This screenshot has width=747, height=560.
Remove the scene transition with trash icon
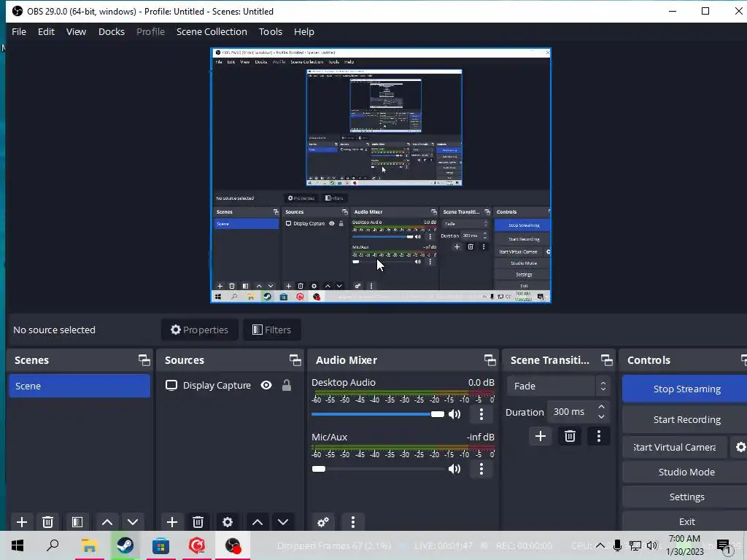(570, 436)
